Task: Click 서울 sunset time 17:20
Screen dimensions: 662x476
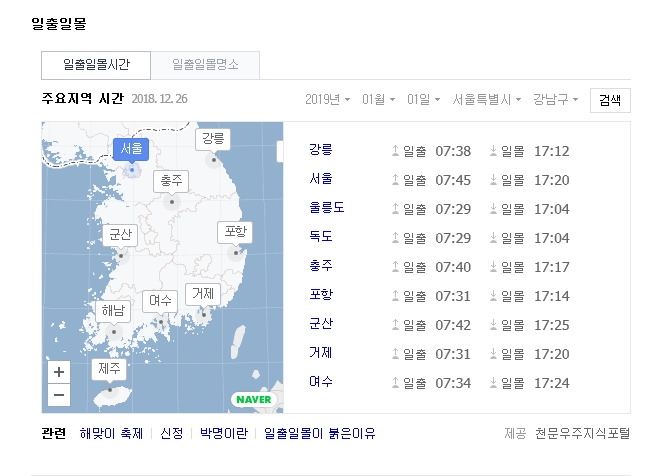Action: pyautogui.click(x=552, y=180)
